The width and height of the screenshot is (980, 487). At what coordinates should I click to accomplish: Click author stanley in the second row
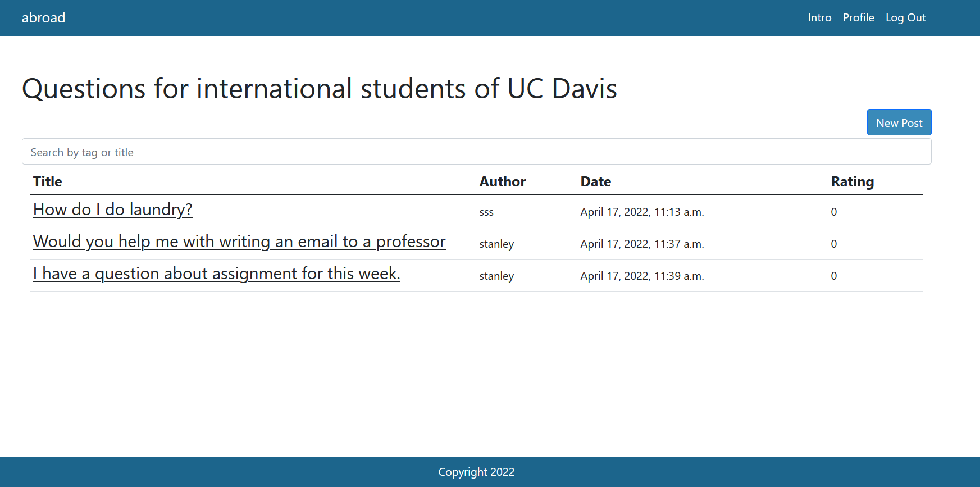click(x=496, y=244)
